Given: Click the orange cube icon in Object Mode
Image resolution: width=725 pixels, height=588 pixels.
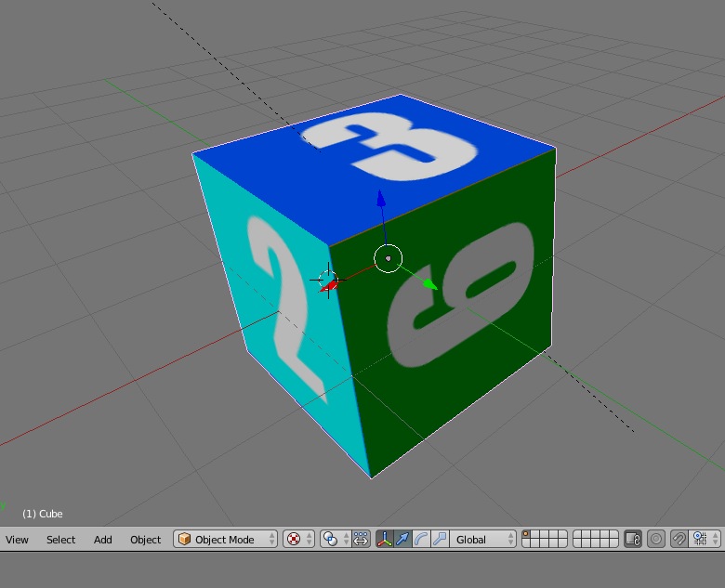Looking at the screenshot, I should [x=184, y=539].
